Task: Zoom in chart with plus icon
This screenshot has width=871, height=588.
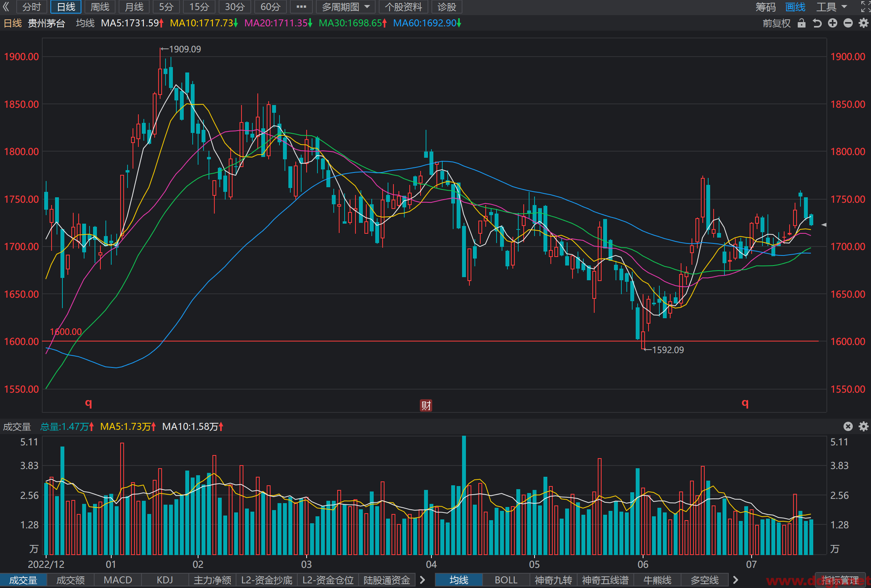Action: [x=833, y=23]
